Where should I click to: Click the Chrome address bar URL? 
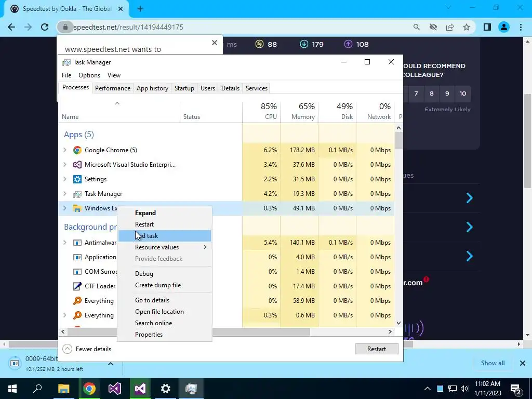[128, 27]
